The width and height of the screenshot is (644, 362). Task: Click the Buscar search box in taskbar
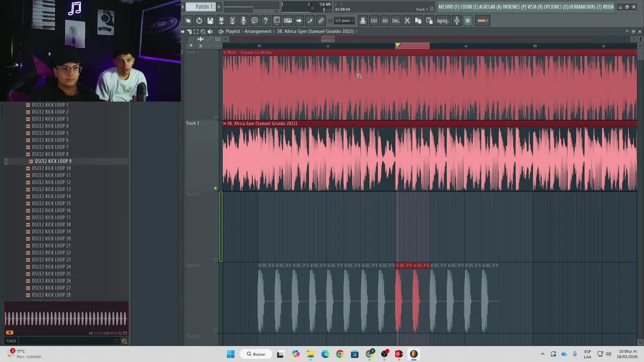click(x=256, y=354)
